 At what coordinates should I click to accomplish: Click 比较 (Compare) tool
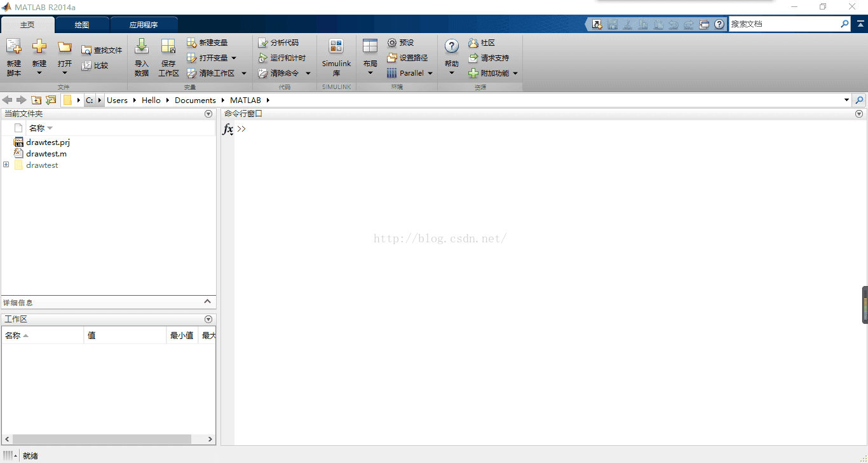click(95, 66)
